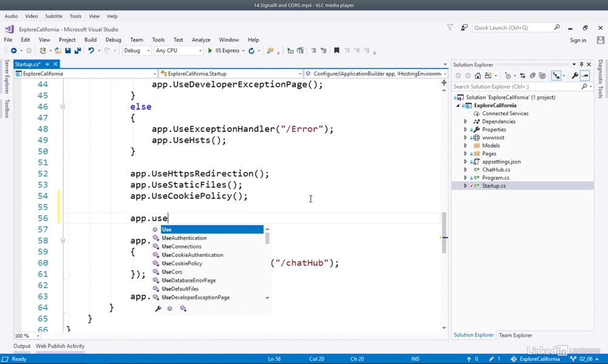Expand the Dependencies node

(x=466, y=122)
